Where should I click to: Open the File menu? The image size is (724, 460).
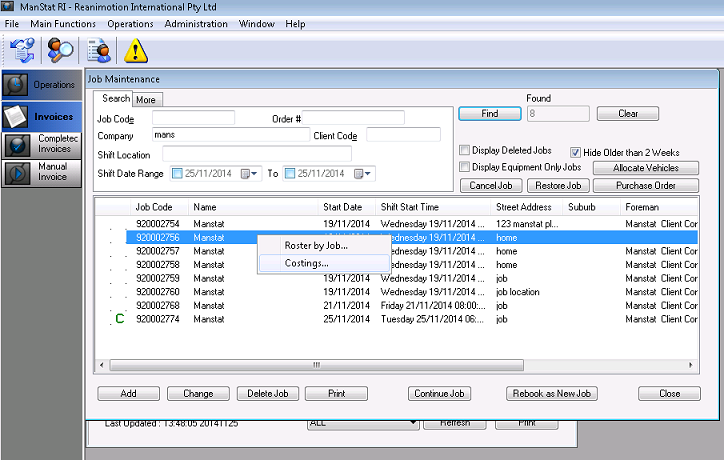coord(12,24)
